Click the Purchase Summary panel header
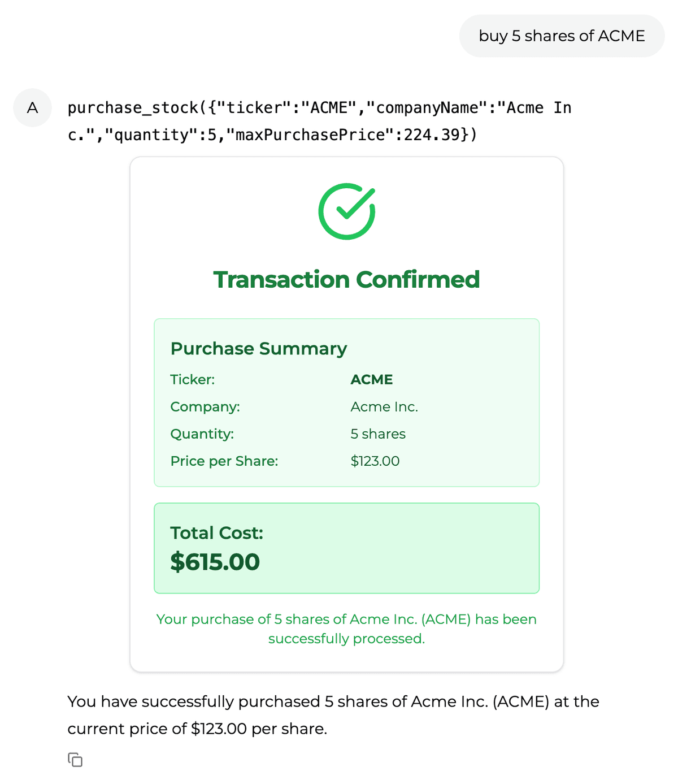Image resolution: width=678 pixels, height=784 pixels. [259, 349]
